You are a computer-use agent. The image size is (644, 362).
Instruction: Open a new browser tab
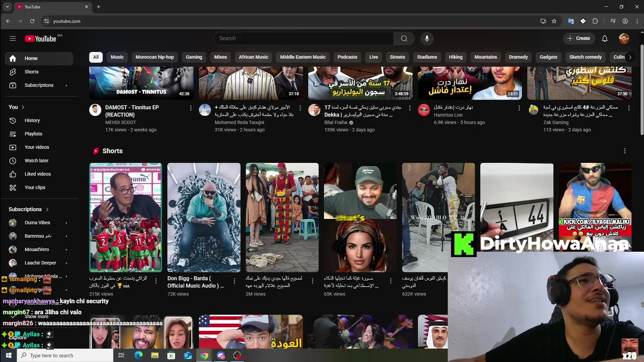click(99, 7)
